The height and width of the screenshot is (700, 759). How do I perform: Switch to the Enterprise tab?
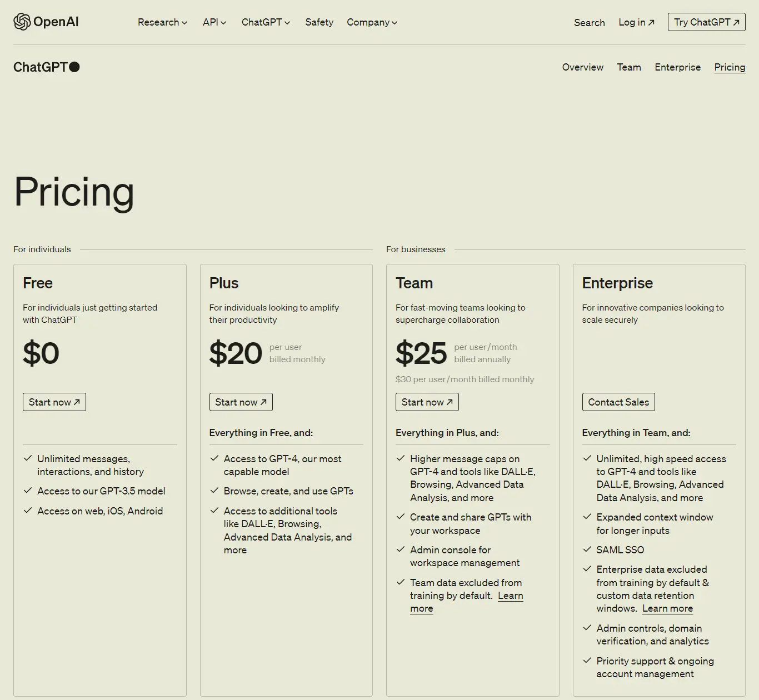[677, 67]
